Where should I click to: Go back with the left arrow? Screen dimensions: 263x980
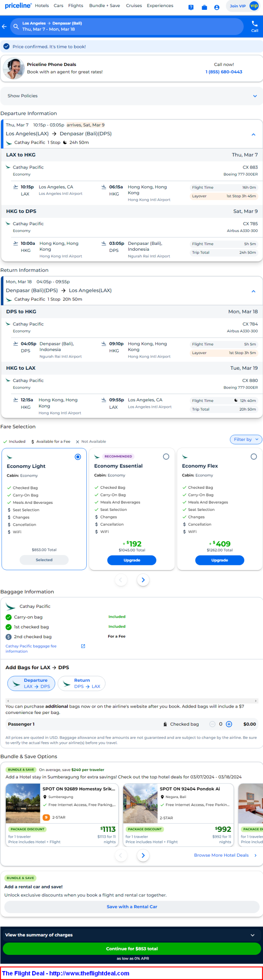[4, 27]
